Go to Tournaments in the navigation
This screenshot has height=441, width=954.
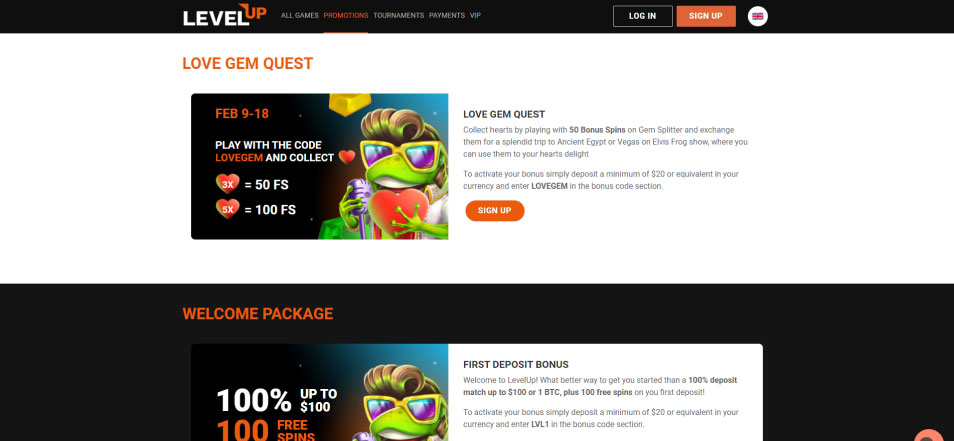(x=399, y=16)
